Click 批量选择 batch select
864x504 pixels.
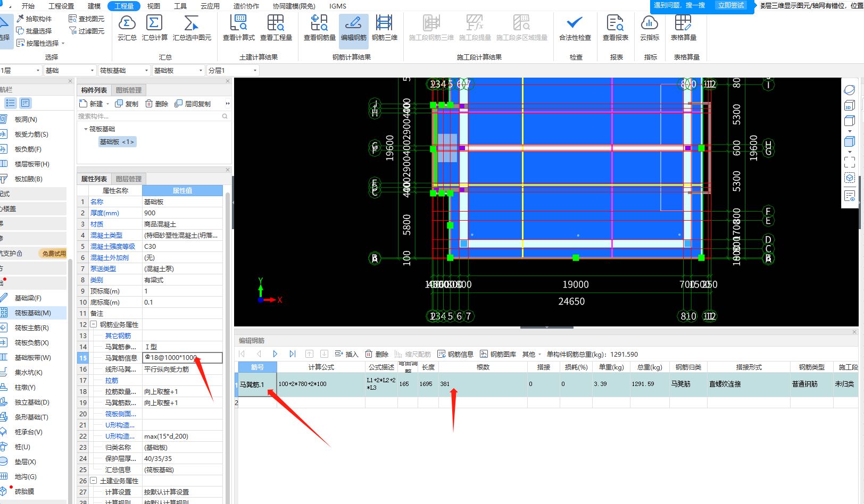(35, 31)
